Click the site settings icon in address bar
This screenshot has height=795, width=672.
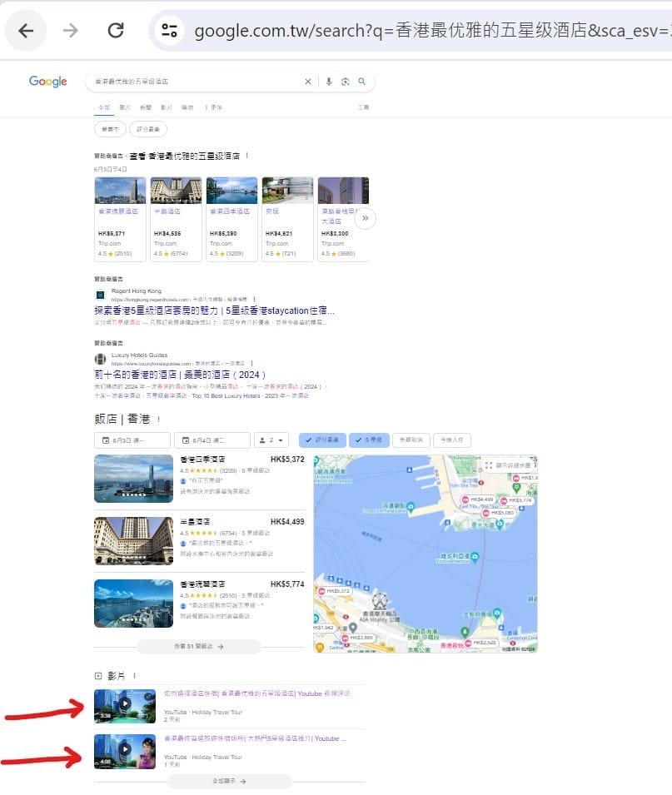coord(170,31)
